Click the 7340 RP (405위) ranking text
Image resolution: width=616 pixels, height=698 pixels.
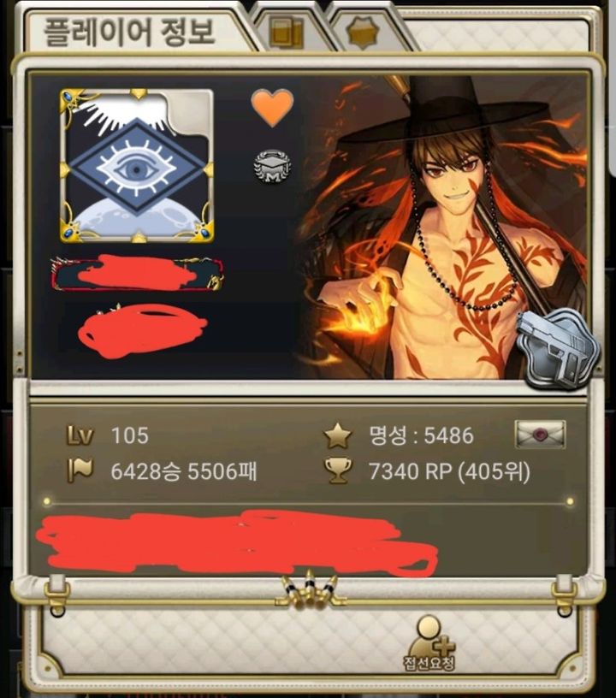(x=449, y=471)
